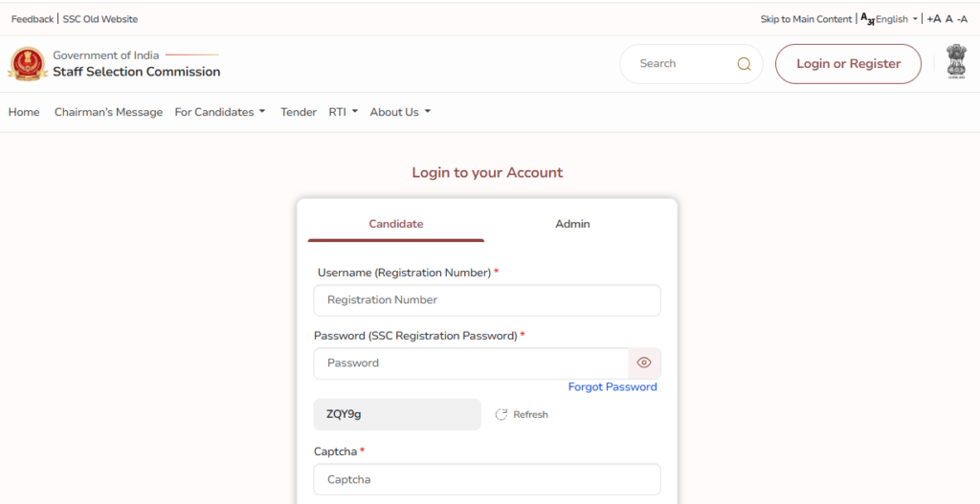Show password using the eye icon
The height and width of the screenshot is (504, 980).
coord(644,362)
